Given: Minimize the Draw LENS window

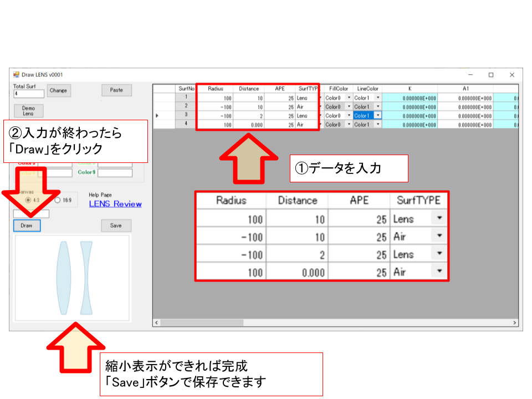Looking at the screenshot, I should point(470,75).
